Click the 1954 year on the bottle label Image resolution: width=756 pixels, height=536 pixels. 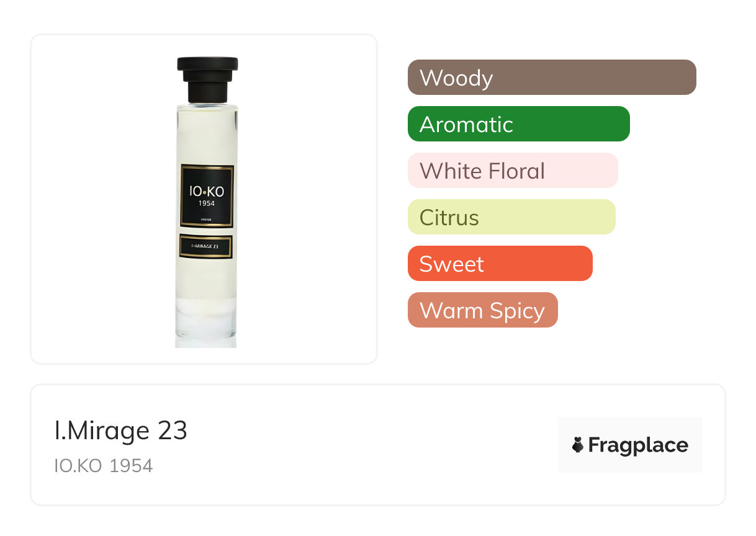pyautogui.click(x=207, y=203)
